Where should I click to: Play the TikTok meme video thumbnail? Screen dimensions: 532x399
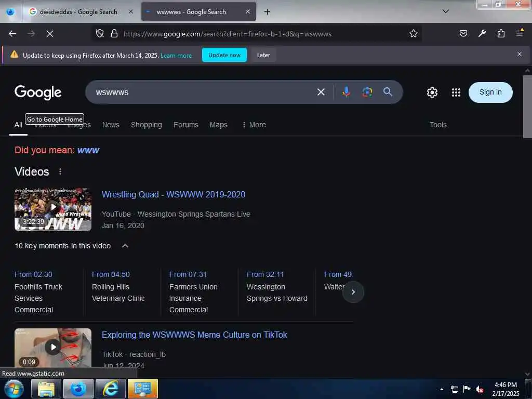pyautogui.click(x=53, y=348)
